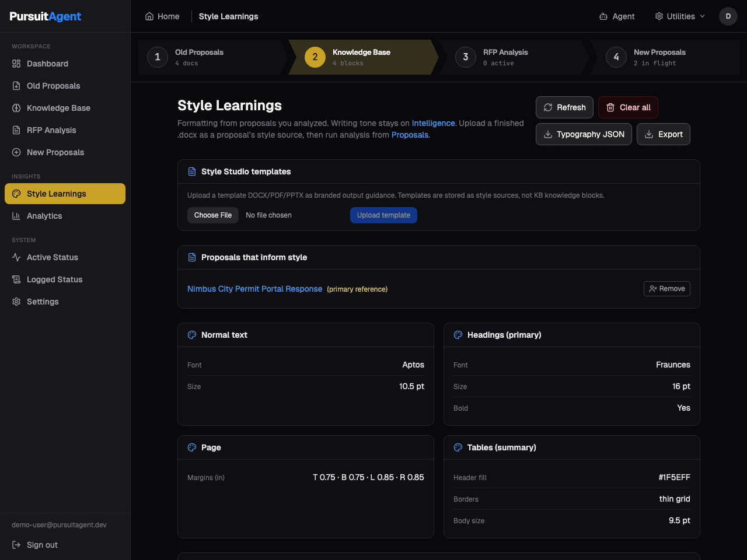This screenshot has width=747, height=560.
Task: Click the Header fill value #1F5EFF
Action: [674, 477]
